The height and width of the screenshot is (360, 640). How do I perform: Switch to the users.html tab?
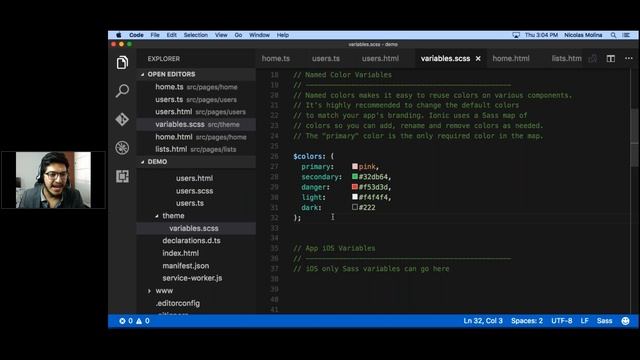[x=380, y=58]
